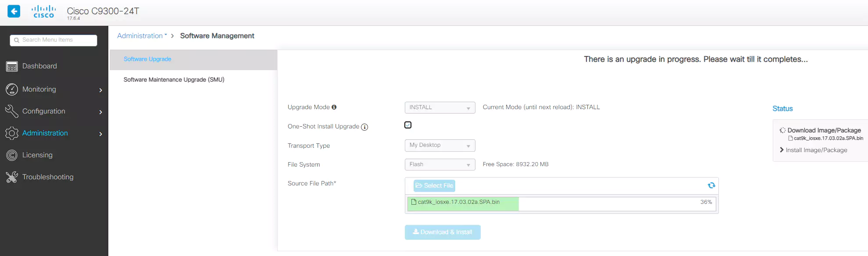Expand Install Image/Package status item
The width and height of the screenshot is (868, 256).
(x=816, y=150)
